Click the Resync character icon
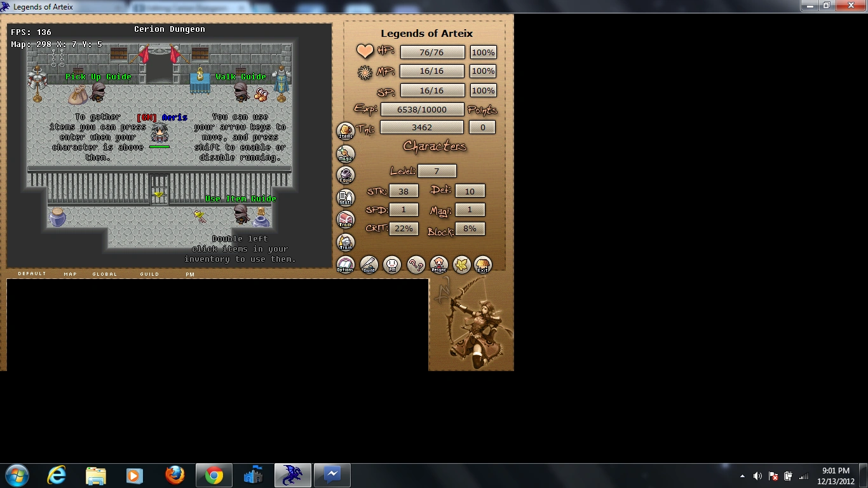The height and width of the screenshot is (488, 868). pyautogui.click(x=439, y=265)
